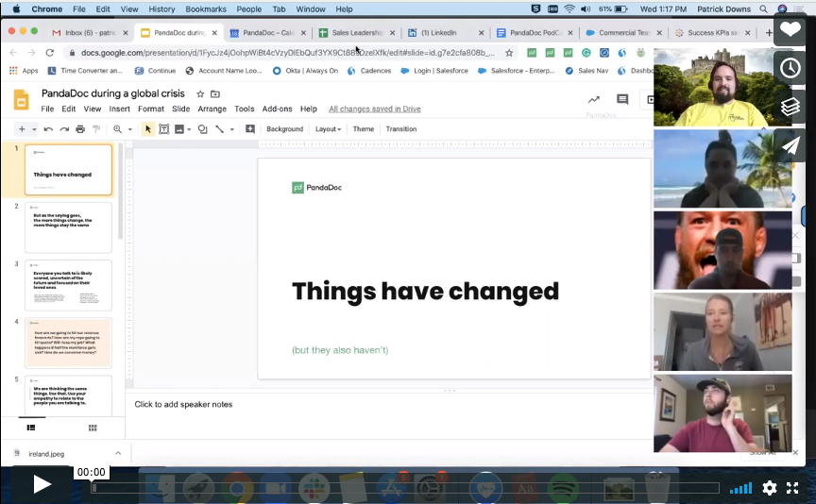Viewport: 816px width, 504px height.
Task: Click the Things have changed slide title
Action: pyautogui.click(x=425, y=292)
